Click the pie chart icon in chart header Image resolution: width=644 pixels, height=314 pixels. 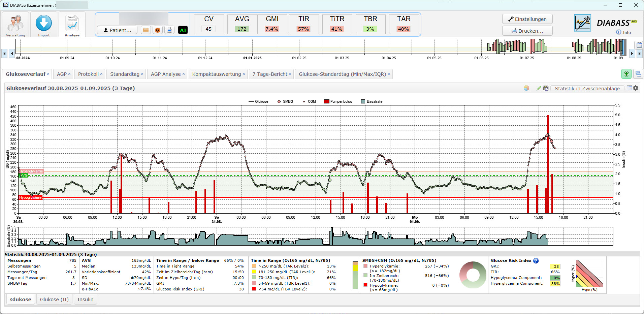[526, 88]
